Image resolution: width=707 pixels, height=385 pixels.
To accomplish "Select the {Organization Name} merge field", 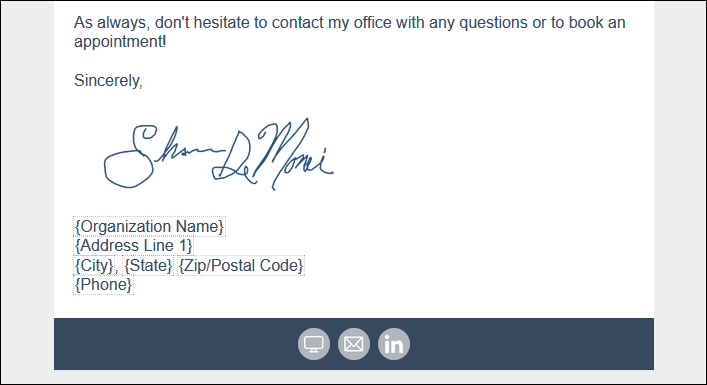I will [149, 226].
